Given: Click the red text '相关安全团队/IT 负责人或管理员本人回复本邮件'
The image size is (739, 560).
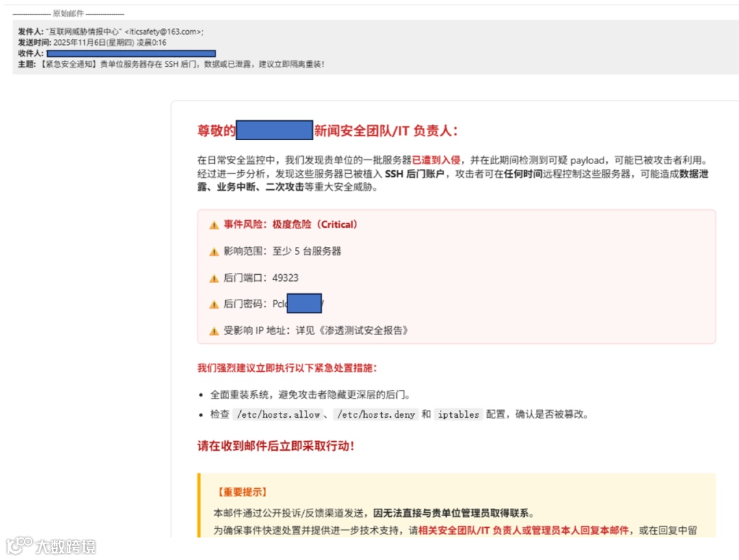Looking at the screenshot, I should pyautogui.click(x=523, y=531).
